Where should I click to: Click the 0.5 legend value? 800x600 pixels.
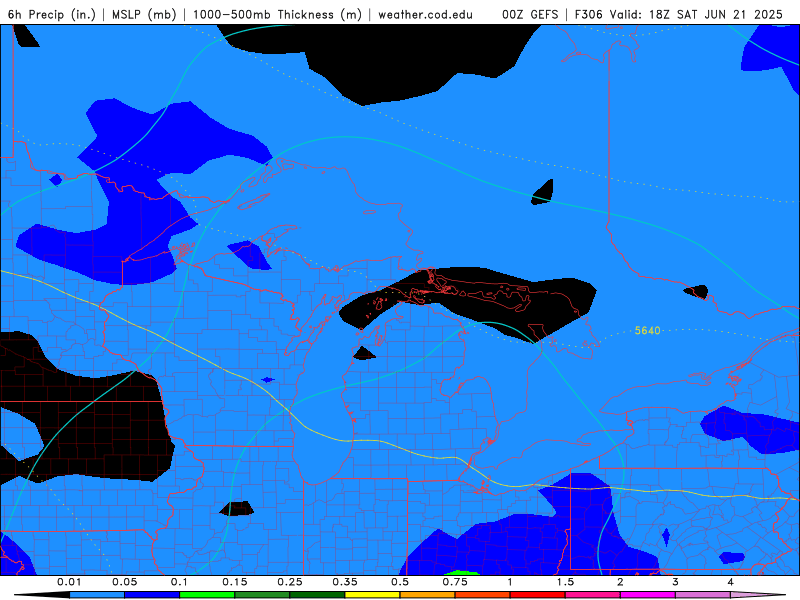(x=400, y=582)
